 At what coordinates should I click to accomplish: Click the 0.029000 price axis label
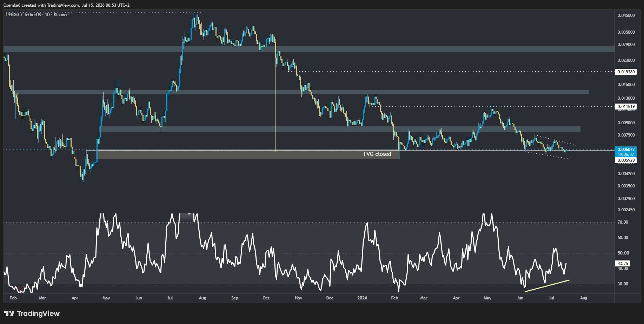626,45
